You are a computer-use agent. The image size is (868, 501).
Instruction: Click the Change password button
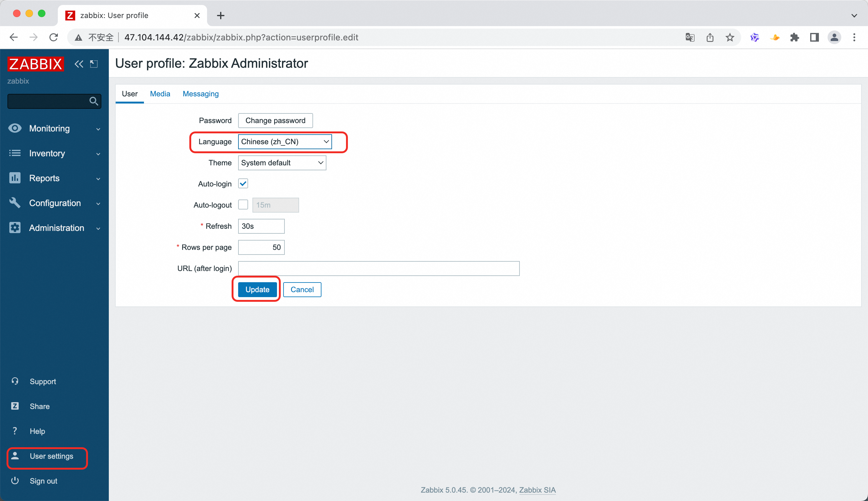click(x=275, y=121)
